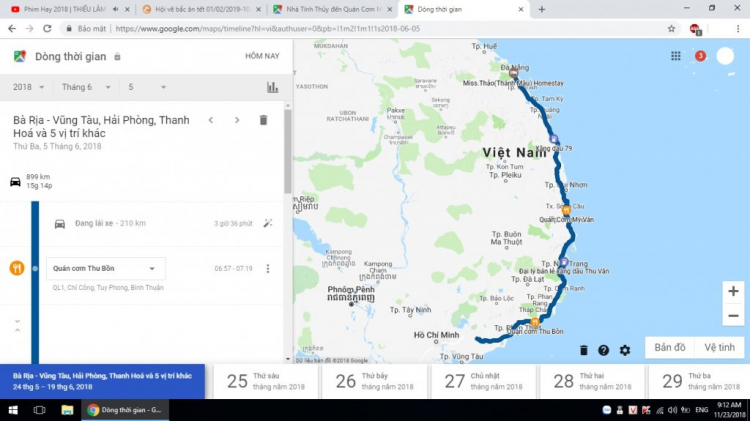Go back in browser history
The width and height of the screenshot is (750, 421).
[x=12, y=29]
